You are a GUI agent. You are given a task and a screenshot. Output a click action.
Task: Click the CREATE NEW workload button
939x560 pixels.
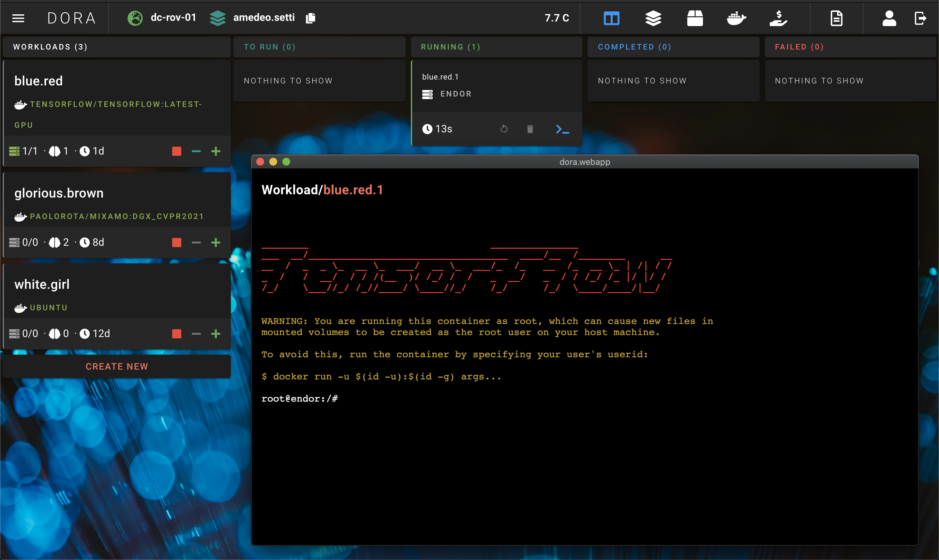(x=117, y=366)
